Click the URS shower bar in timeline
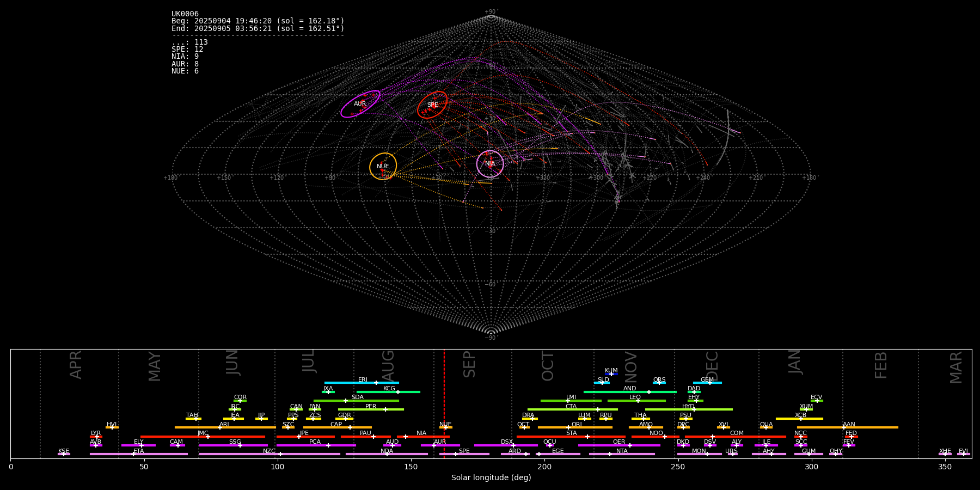This screenshot has width=980, height=490. pyautogui.click(x=732, y=454)
